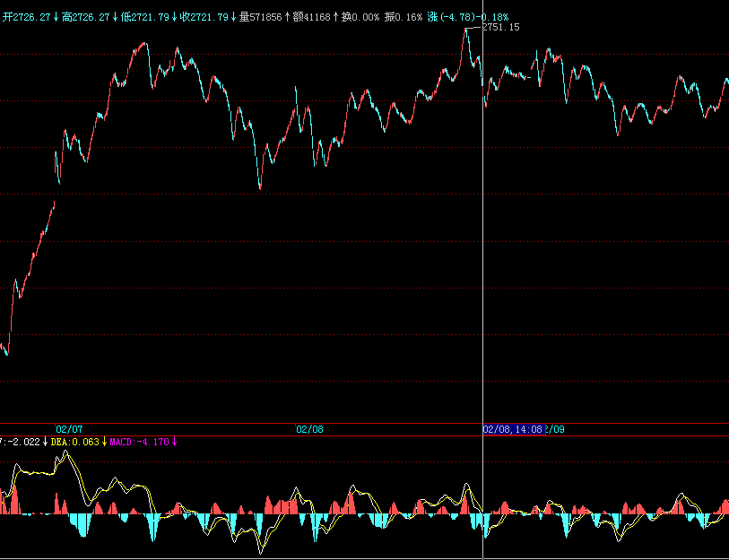Click the 2751.15 peak price label
This screenshot has height=560, width=729.
[500, 28]
